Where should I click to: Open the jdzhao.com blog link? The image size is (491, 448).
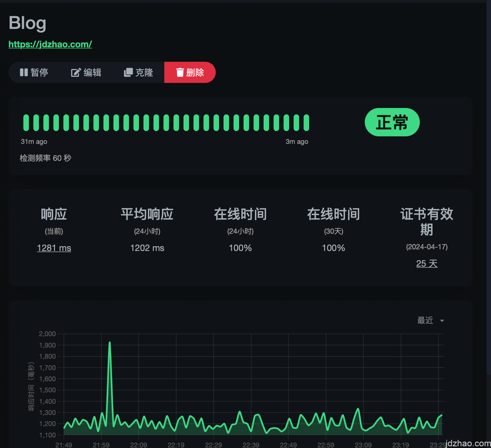pos(50,44)
